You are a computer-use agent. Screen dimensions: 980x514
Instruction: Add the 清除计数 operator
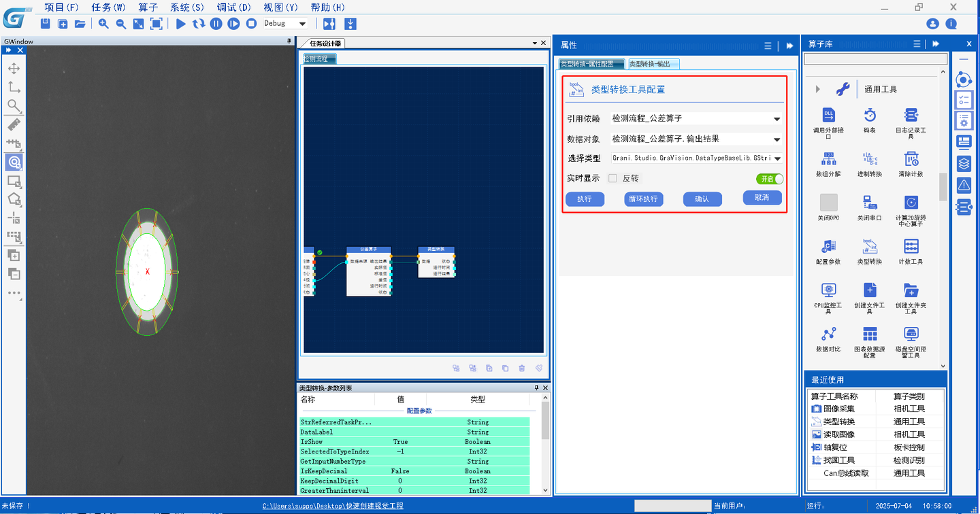pos(911,164)
